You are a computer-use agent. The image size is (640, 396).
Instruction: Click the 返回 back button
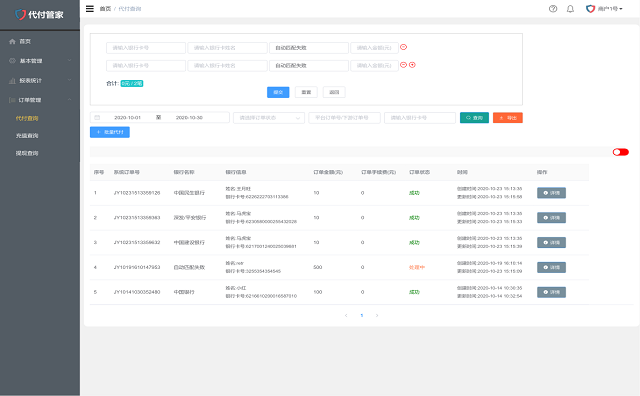tap(334, 92)
